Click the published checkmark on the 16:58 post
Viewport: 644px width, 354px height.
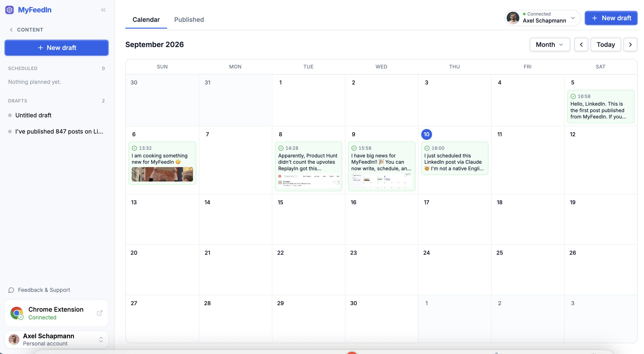pos(573,96)
